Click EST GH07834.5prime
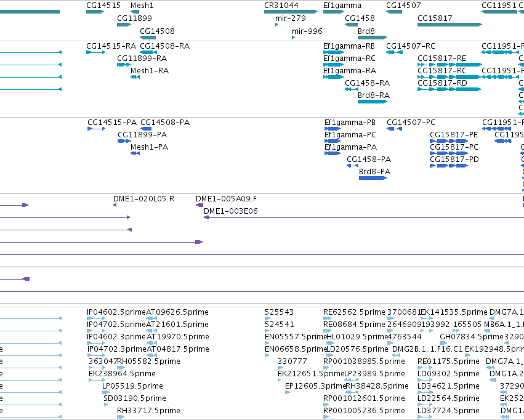 (x=443, y=343)
